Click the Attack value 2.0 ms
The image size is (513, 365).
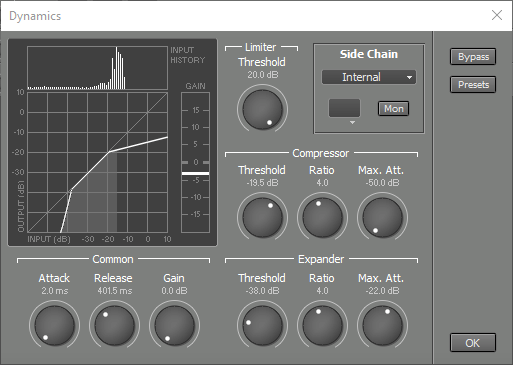pos(55,291)
